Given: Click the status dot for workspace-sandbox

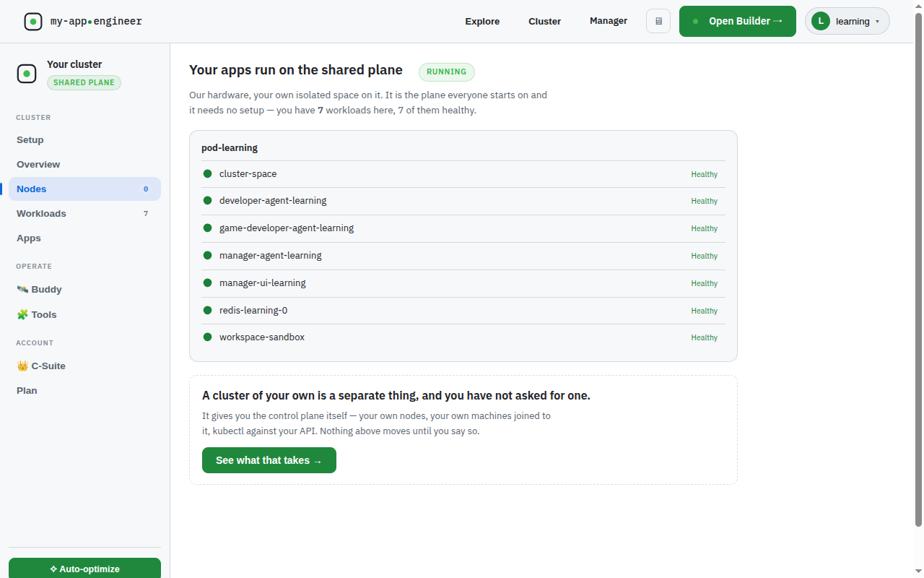Looking at the screenshot, I should [x=207, y=337].
